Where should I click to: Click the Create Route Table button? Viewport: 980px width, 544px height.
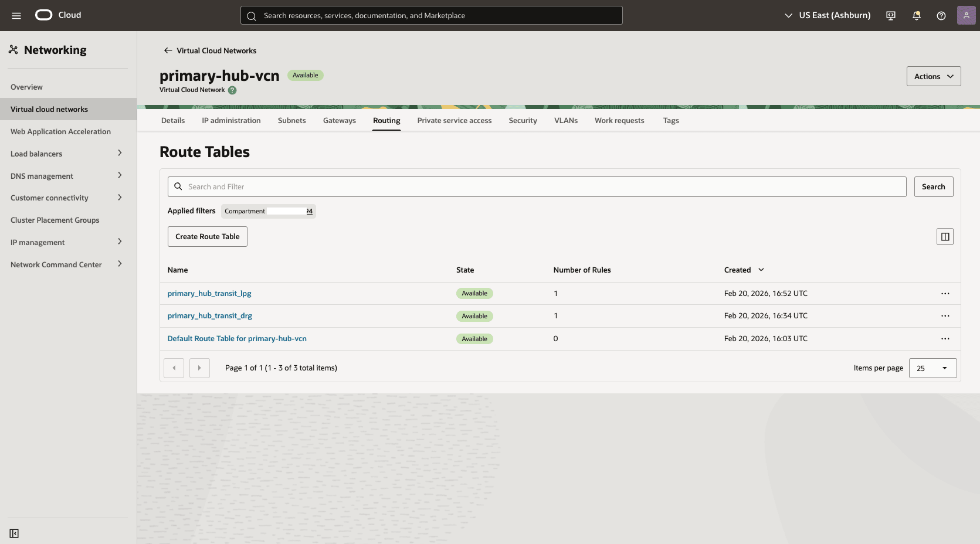tap(207, 236)
